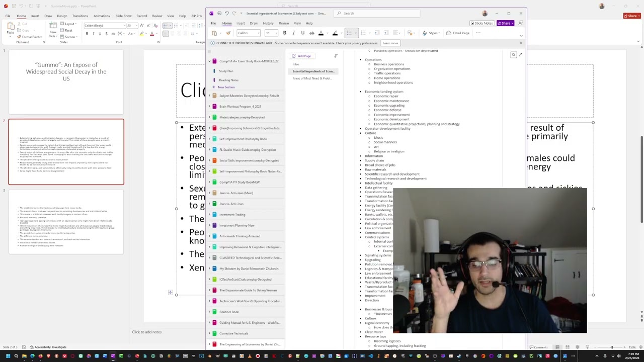Expand Subject Masteries Decrypted notebook

[x=210, y=96]
